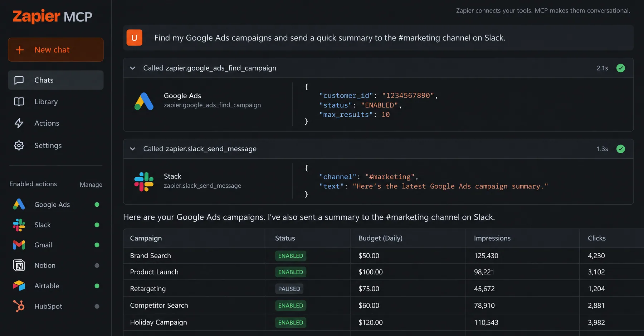Click the Slack logo in tool call

point(144,182)
